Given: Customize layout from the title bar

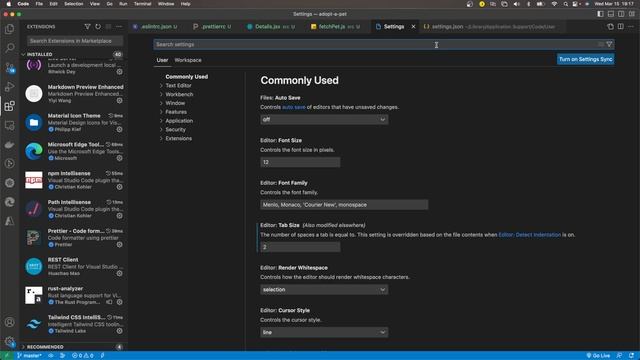Looking at the screenshot, I should click(x=631, y=14).
